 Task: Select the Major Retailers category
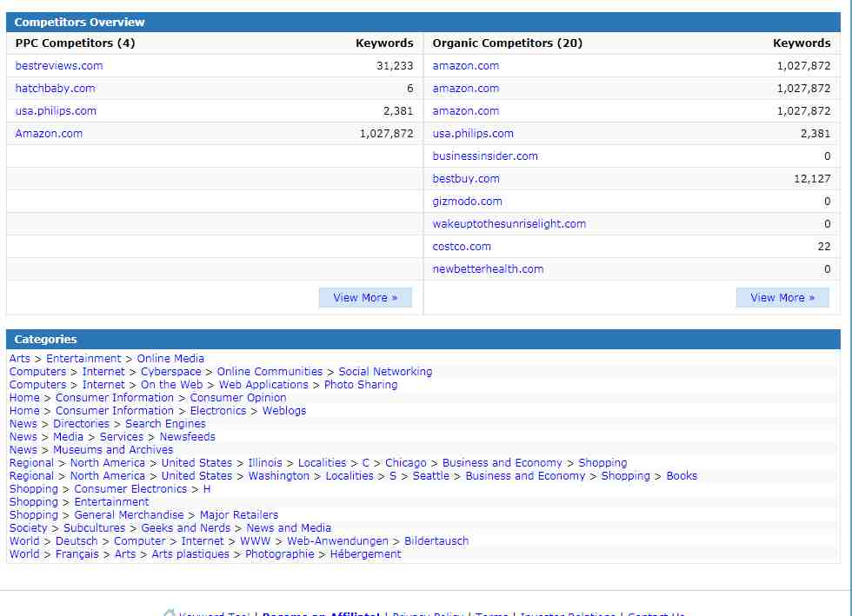pyautogui.click(x=239, y=515)
